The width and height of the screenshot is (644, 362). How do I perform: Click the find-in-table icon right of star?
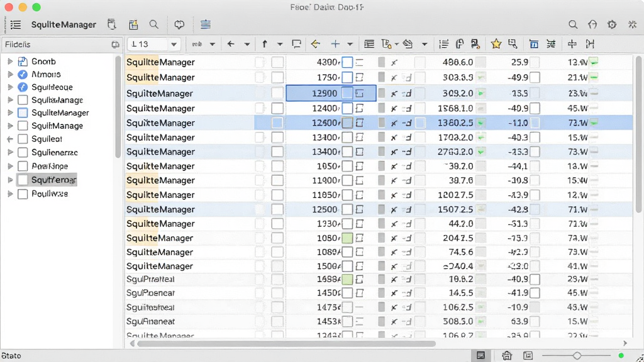[513, 44]
